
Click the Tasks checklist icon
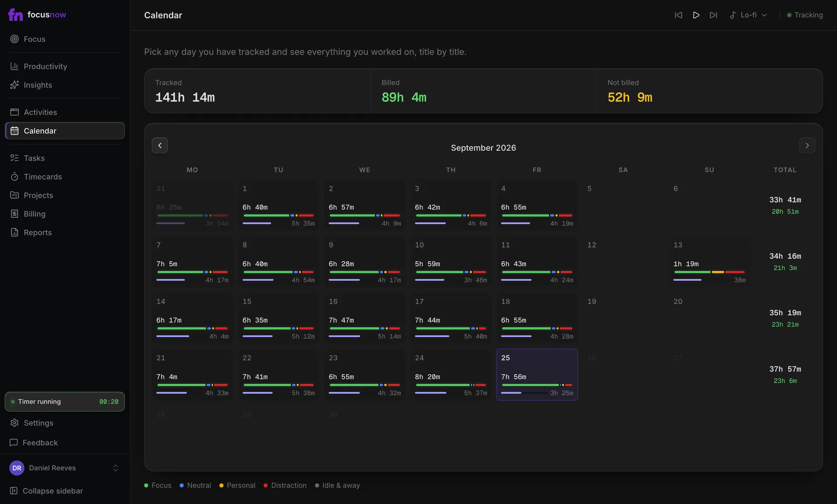[14, 158]
